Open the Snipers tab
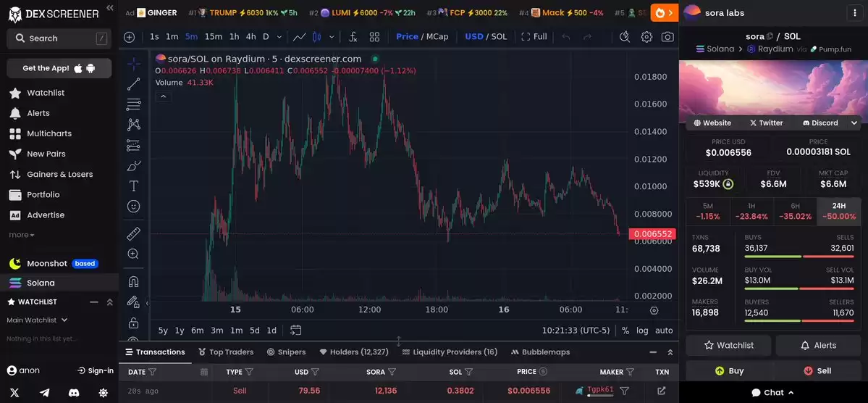 (286, 352)
